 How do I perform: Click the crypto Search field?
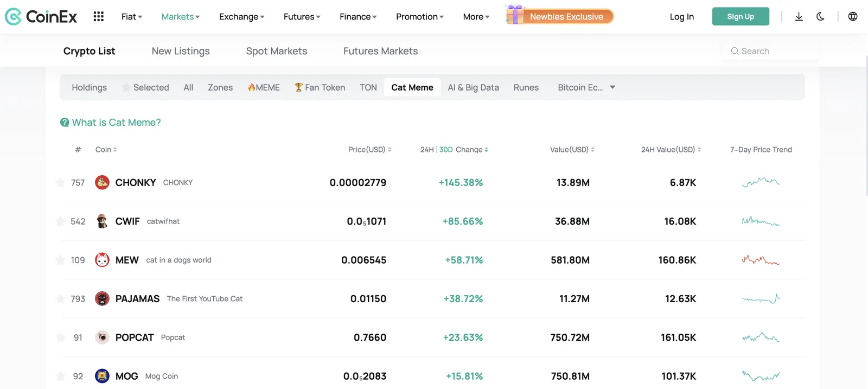click(770, 51)
